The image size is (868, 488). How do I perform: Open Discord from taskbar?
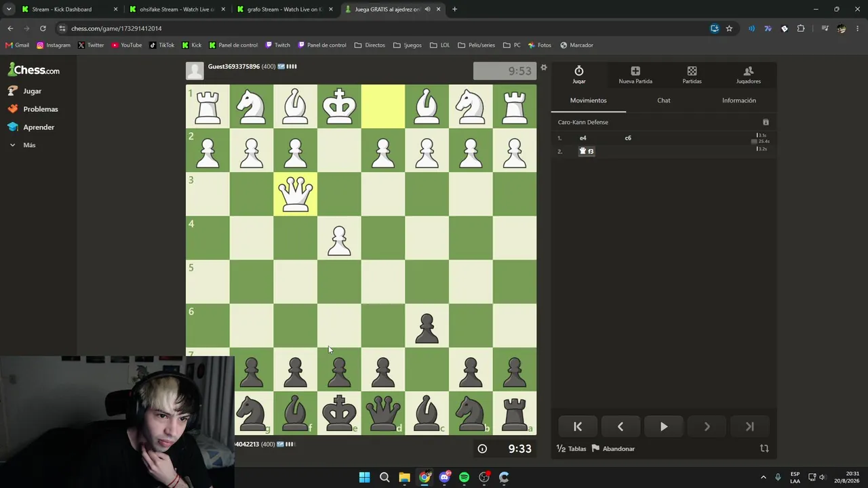coord(444,477)
